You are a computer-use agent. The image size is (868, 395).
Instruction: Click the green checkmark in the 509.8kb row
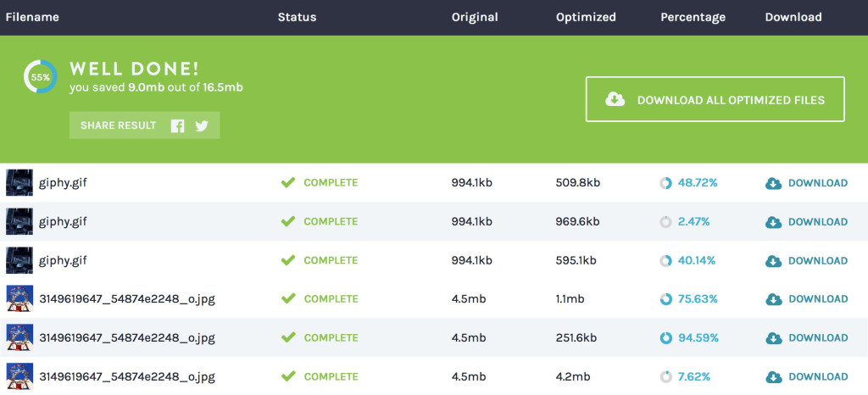(x=288, y=182)
